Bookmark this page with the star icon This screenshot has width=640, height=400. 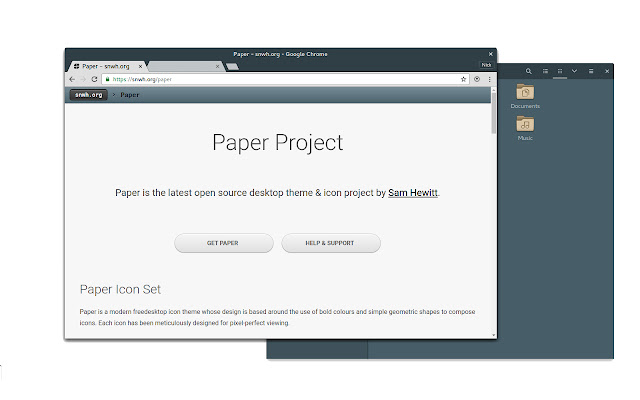(463, 79)
